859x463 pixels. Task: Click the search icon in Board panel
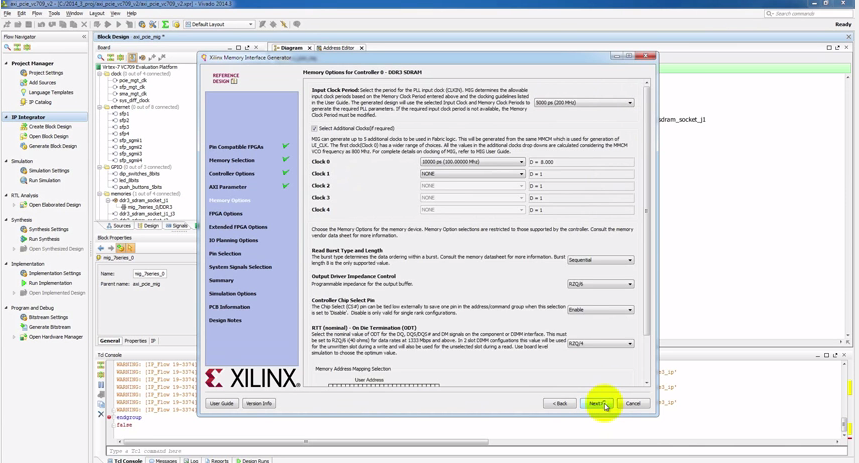(x=101, y=57)
